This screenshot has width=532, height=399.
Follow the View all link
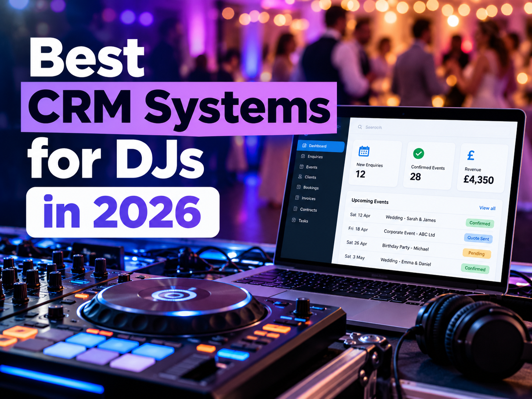[x=487, y=208]
